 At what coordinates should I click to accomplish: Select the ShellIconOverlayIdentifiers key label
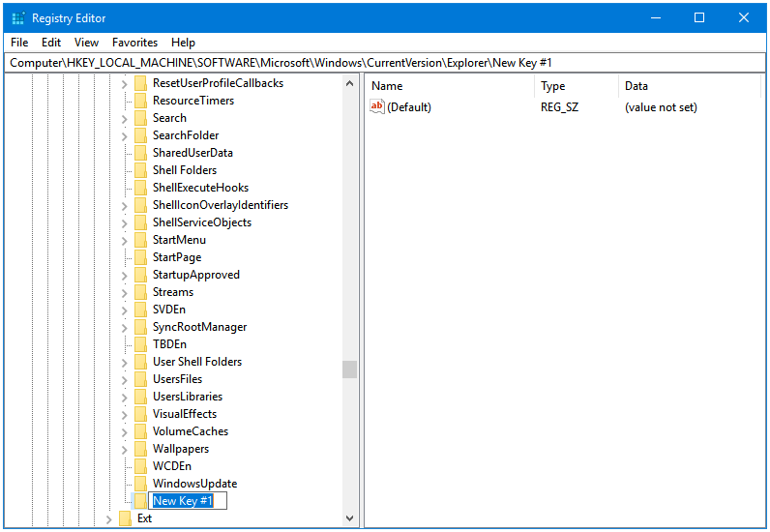point(221,205)
